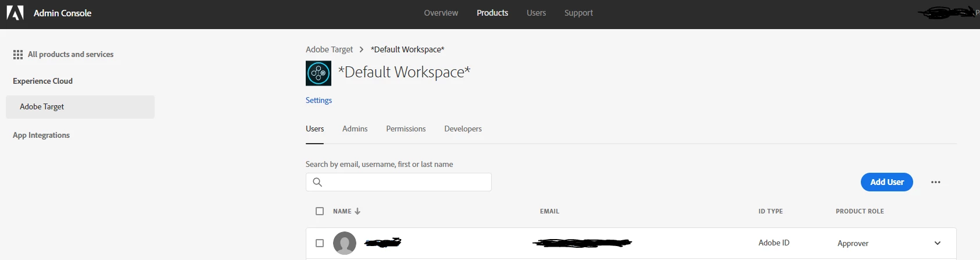Click the Adobe ID cell in the user row
Viewport: 980px width, 260px height.
tap(774, 243)
